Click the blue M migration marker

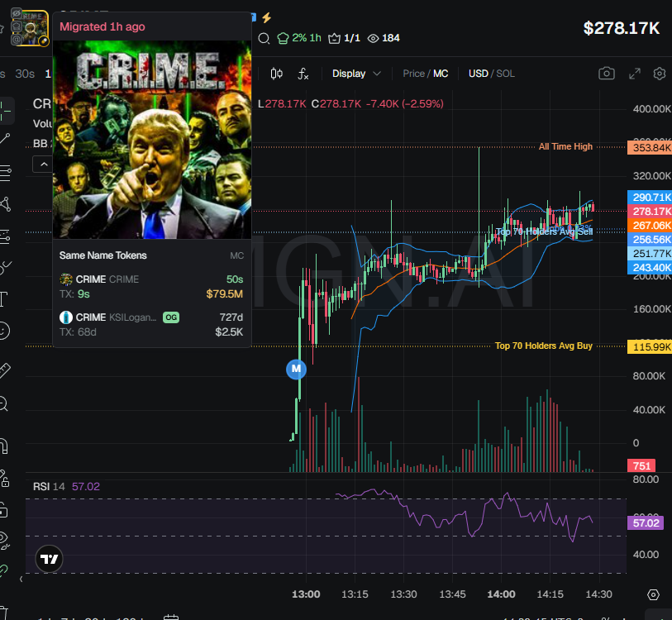(296, 369)
